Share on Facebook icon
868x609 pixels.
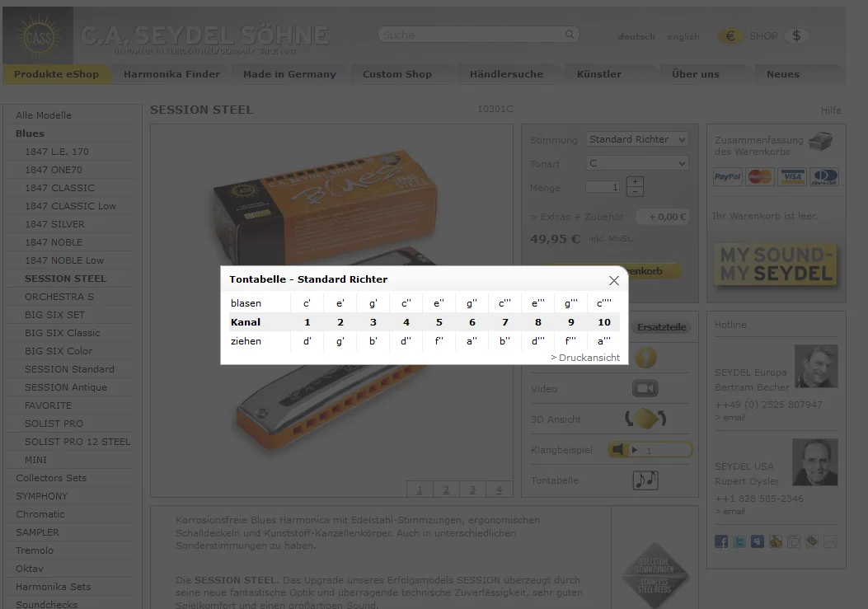point(720,541)
